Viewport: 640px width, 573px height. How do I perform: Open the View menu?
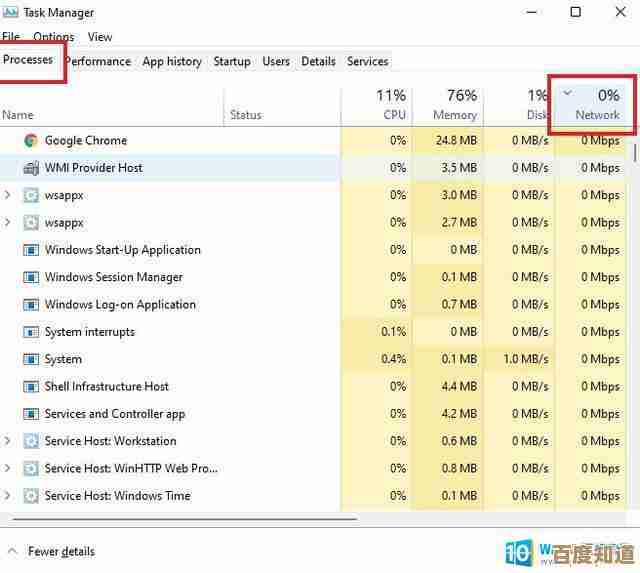(x=100, y=37)
